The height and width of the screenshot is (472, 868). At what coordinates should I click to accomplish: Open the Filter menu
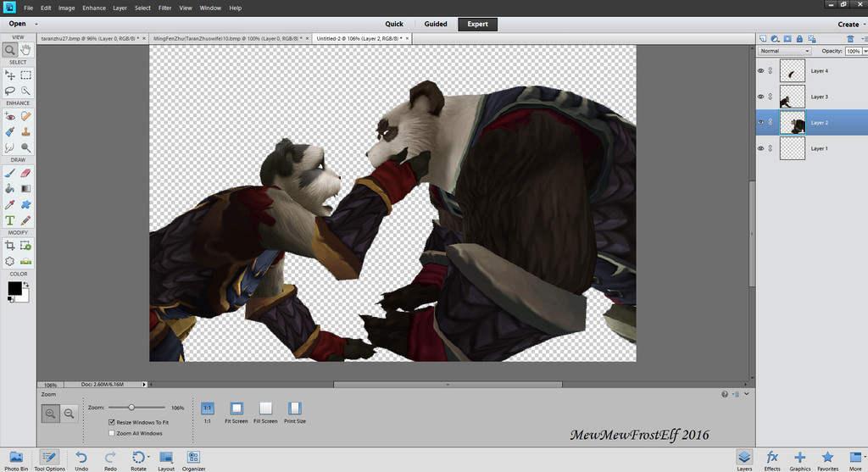pos(165,8)
